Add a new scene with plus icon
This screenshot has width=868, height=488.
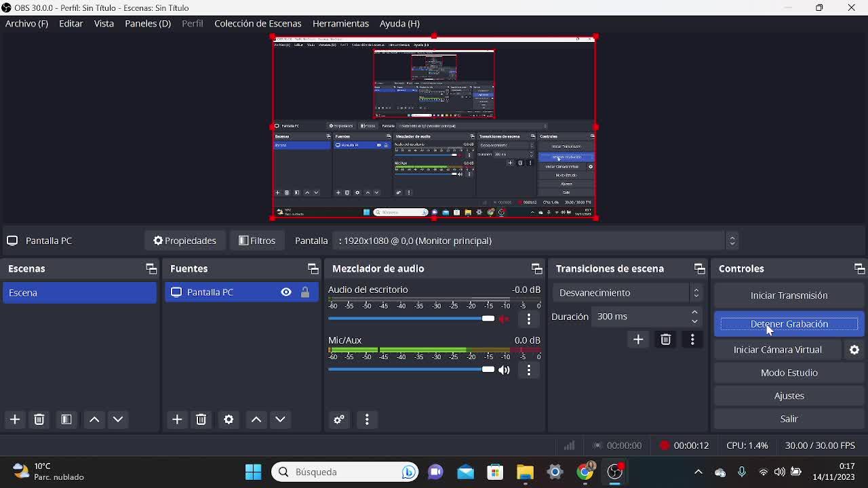point(15,420)
